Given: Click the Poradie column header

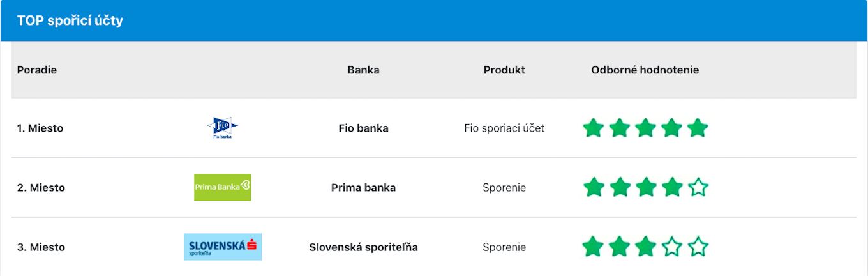Looking at the screenshot, I should [37, 70].
